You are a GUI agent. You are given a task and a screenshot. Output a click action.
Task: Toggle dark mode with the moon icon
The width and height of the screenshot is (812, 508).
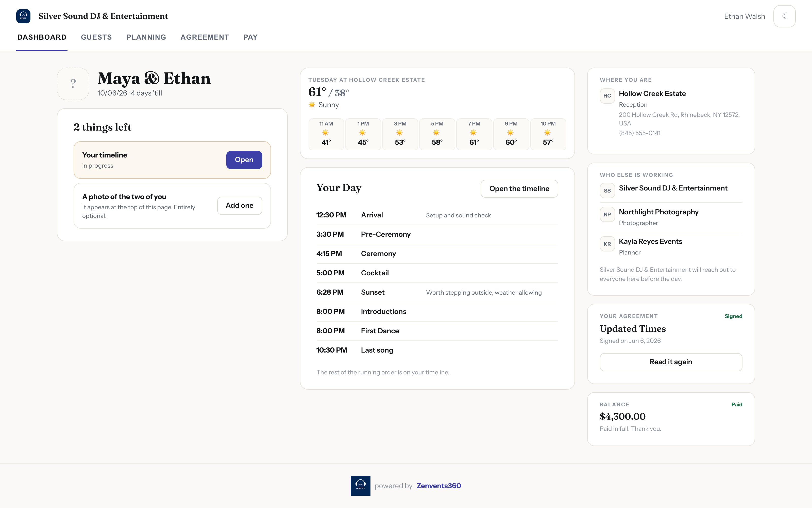click(x=784, y=16)
